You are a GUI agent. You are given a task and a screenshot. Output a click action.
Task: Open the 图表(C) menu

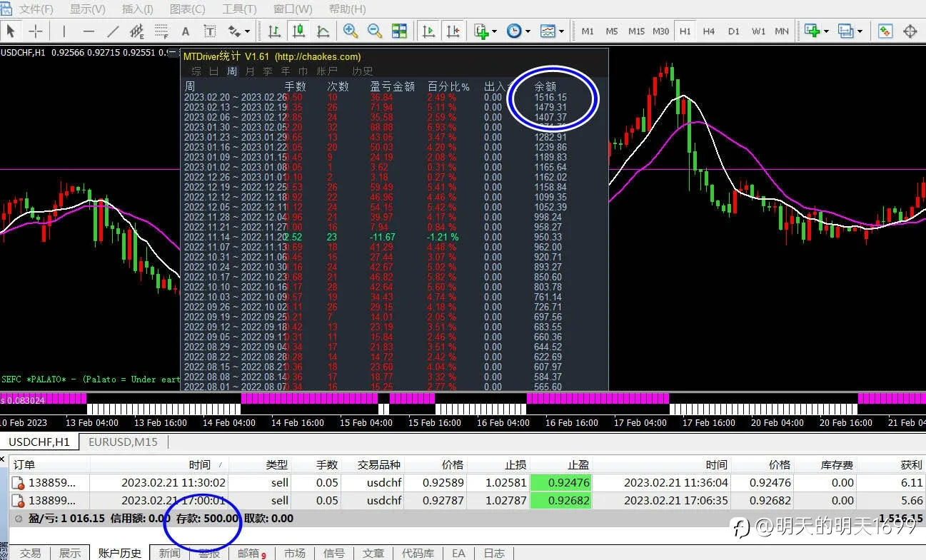188,9
